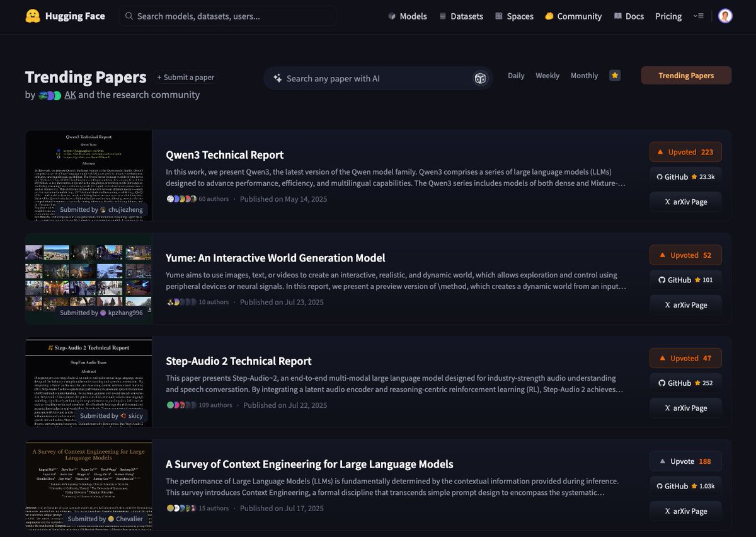This screenshot has height=537, width=756.
Task: Open the Qwen3 Technical Report title link
Action: (x=224, y=154)
